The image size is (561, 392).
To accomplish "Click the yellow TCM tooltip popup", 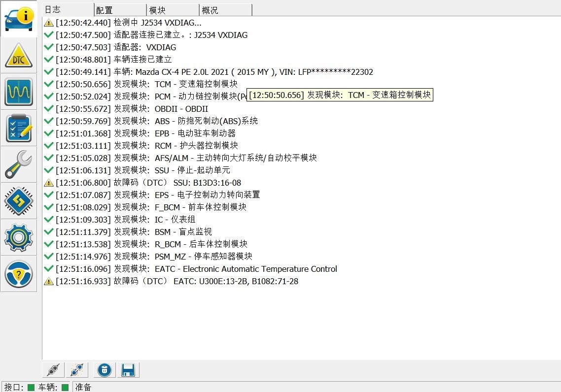I will pyautogui.click(x=340, y=95).
